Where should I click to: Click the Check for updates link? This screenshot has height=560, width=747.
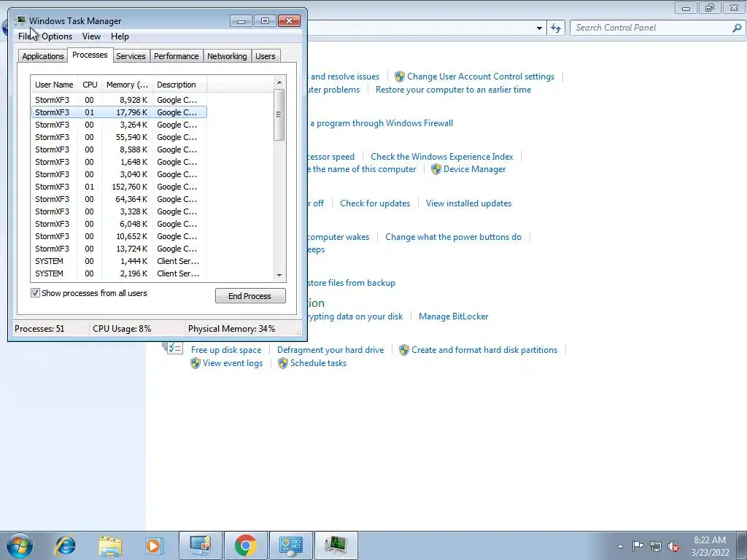[x=375, y=203]
